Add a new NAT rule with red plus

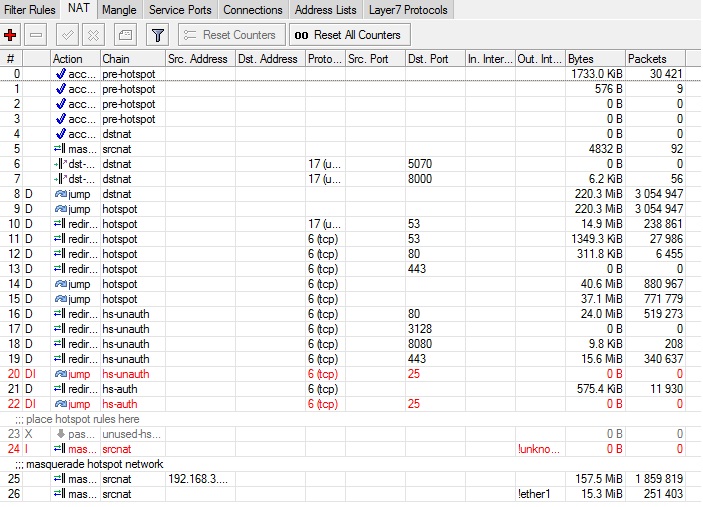10,35
